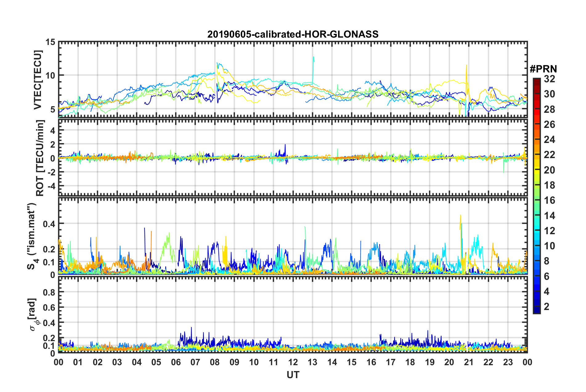Pick the PRN colorbar tick label "12"

coord(549,231)
